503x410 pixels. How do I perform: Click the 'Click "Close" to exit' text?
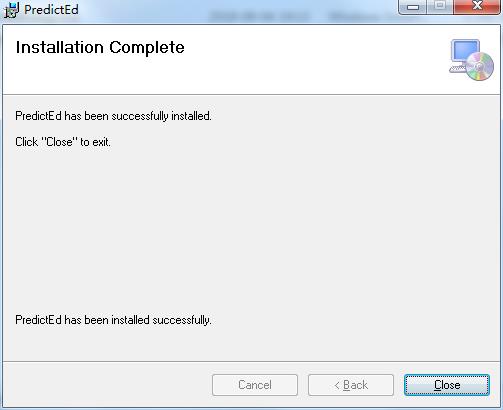(63, 142)
